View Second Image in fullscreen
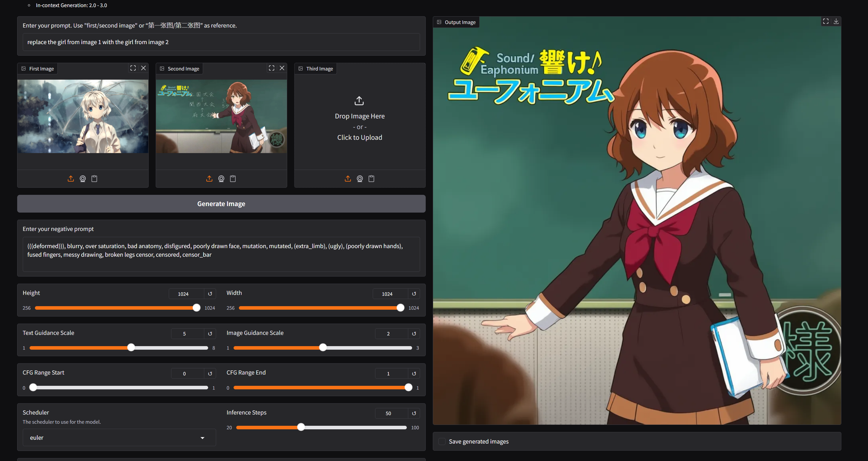This screenshot has width=868, height=461. pos(271,68)
